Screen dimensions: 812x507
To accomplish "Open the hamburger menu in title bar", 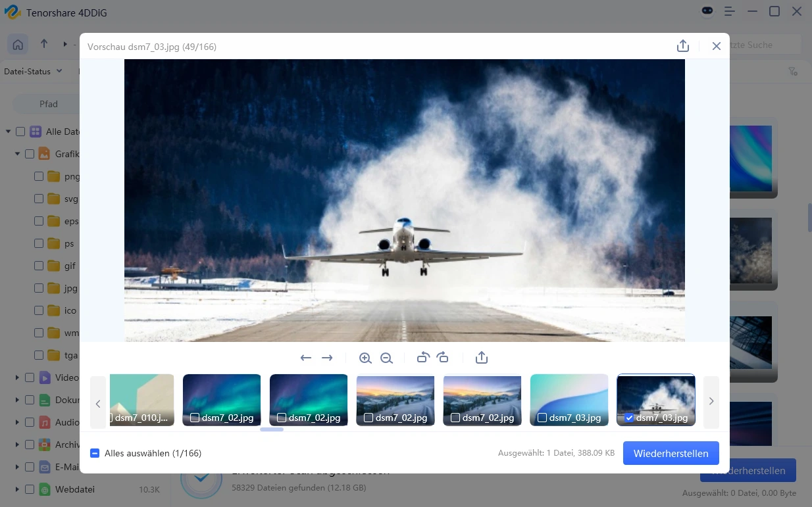I will (730, 11).
